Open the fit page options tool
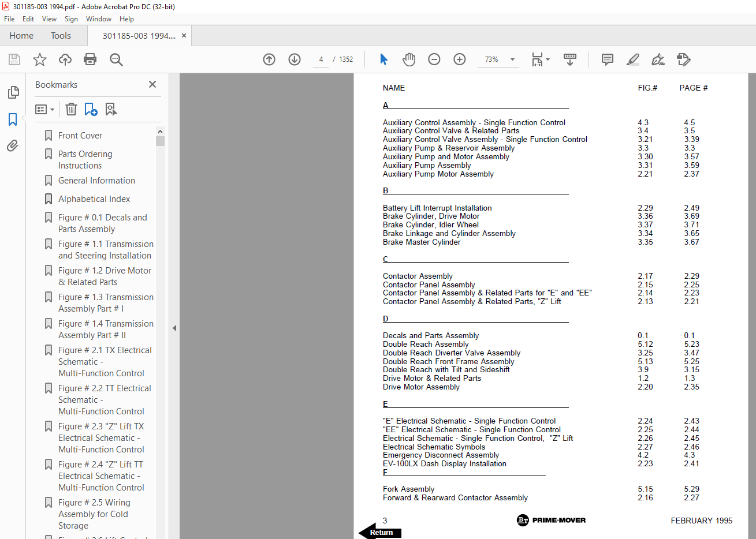Image resolution: width=756 pixels, height=539 pixels. (x=541, y=59)
